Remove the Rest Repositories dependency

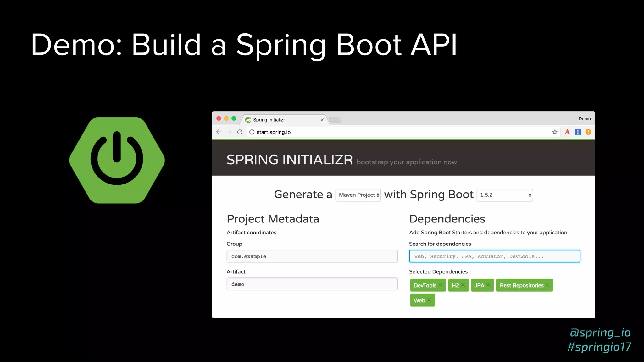click(x=547, y=285)
